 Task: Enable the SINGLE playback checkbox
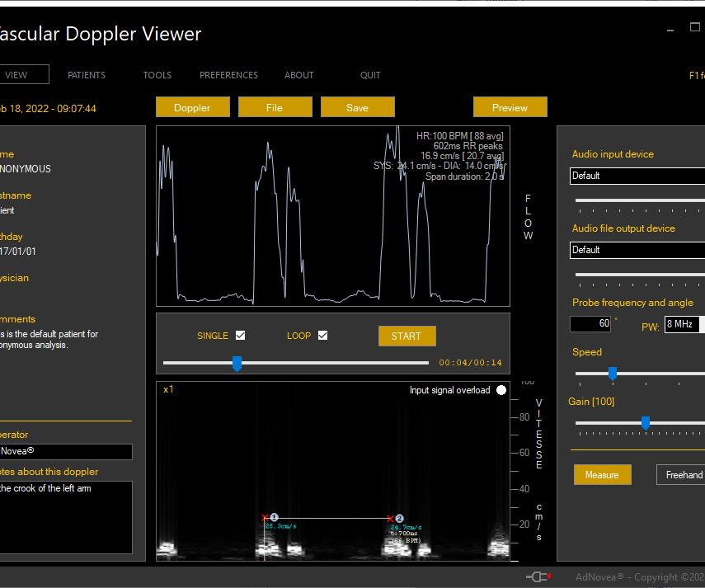[240, 335]
